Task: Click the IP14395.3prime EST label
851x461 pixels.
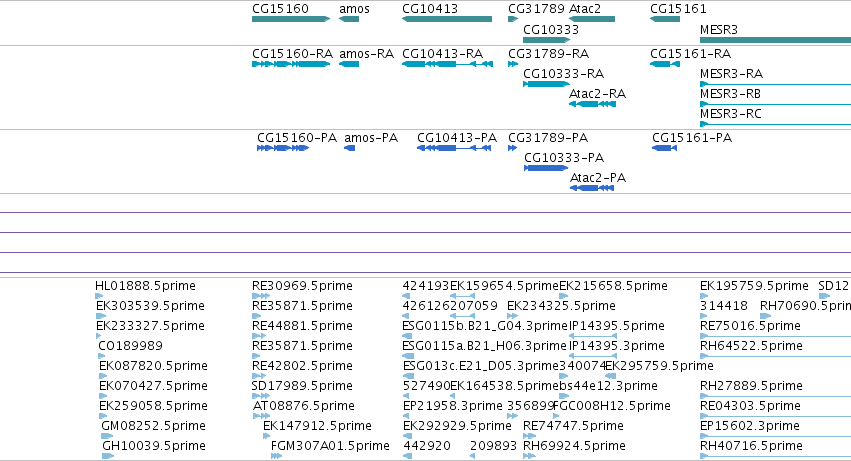Action: tap(617, 346)
